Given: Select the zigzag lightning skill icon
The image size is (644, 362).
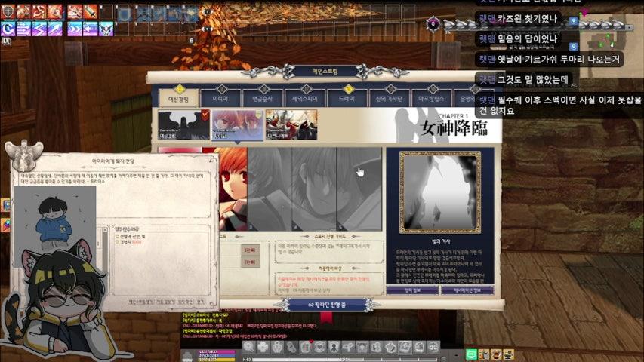Looking at the screenshot, I should tap(39, 29).
